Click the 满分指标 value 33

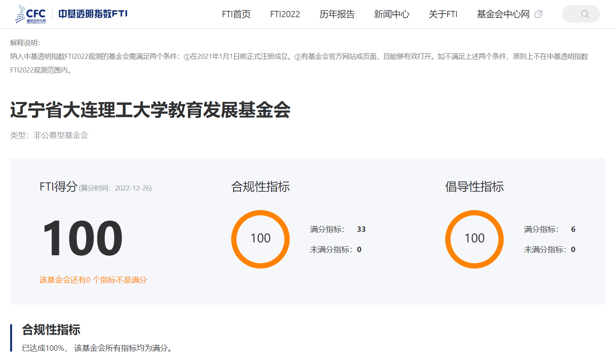pyautogui.click(x=361, y=229)
